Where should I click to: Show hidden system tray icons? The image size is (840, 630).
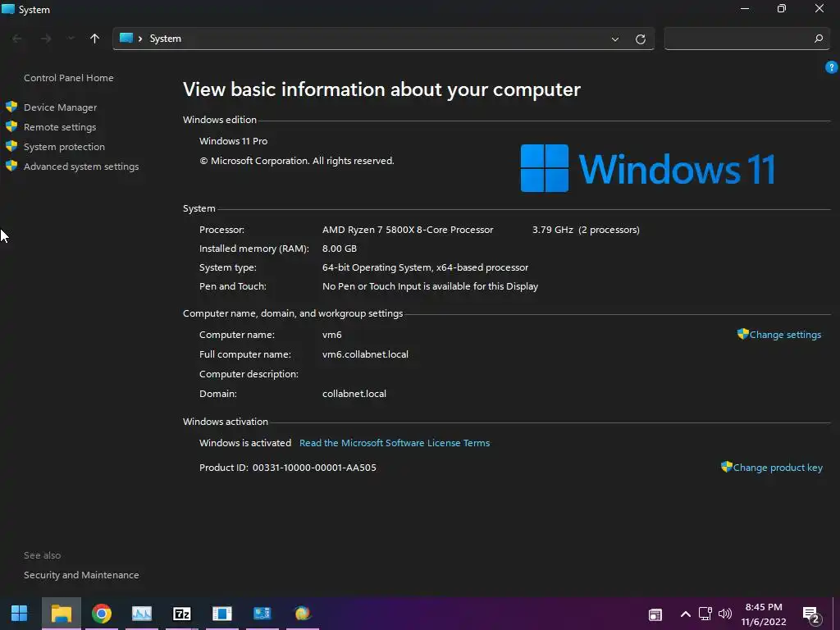pos(685,614)
